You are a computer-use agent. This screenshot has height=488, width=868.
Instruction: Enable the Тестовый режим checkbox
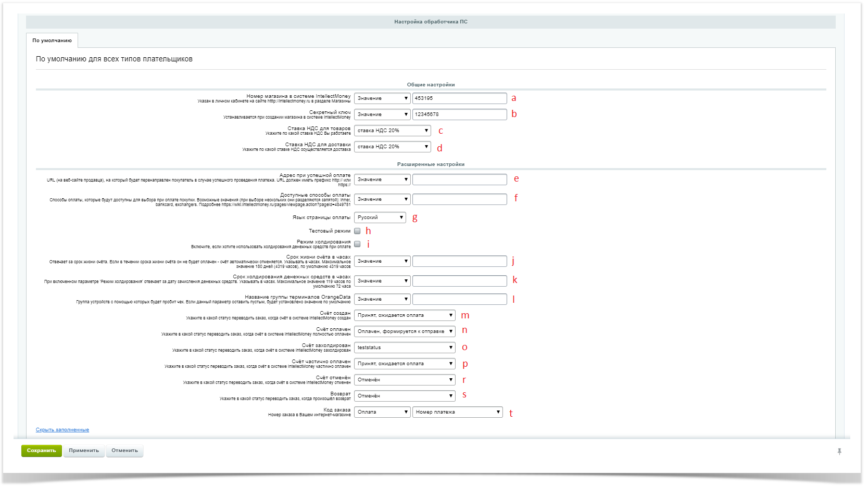(357, 231)
